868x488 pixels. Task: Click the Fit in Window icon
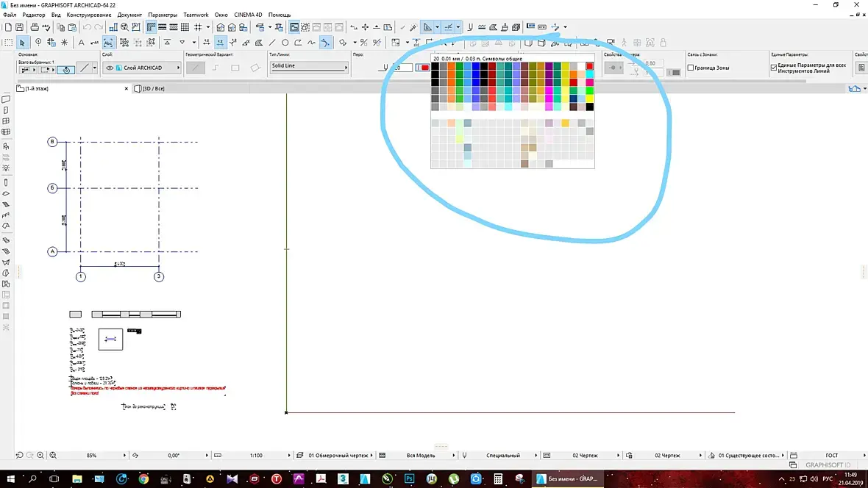click(x=53, y=456)
